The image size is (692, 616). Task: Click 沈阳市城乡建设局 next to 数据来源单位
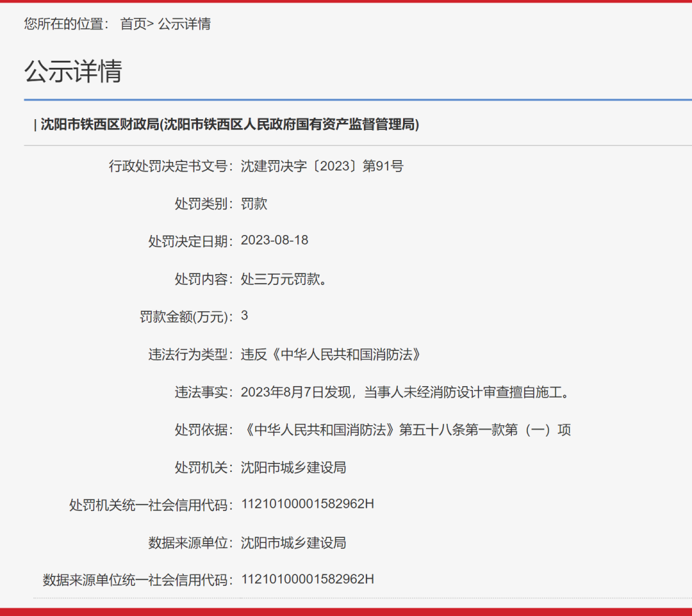(x=293, y=543)
